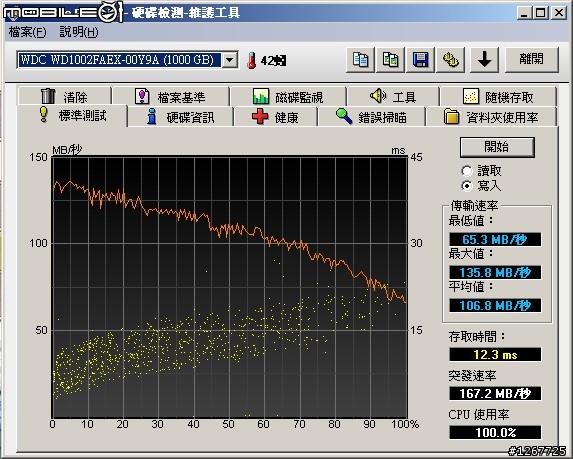The image size is (573, 459).
Task: Click the lightbulb icon on 標準測試 tab
Action: pos(44,114)
